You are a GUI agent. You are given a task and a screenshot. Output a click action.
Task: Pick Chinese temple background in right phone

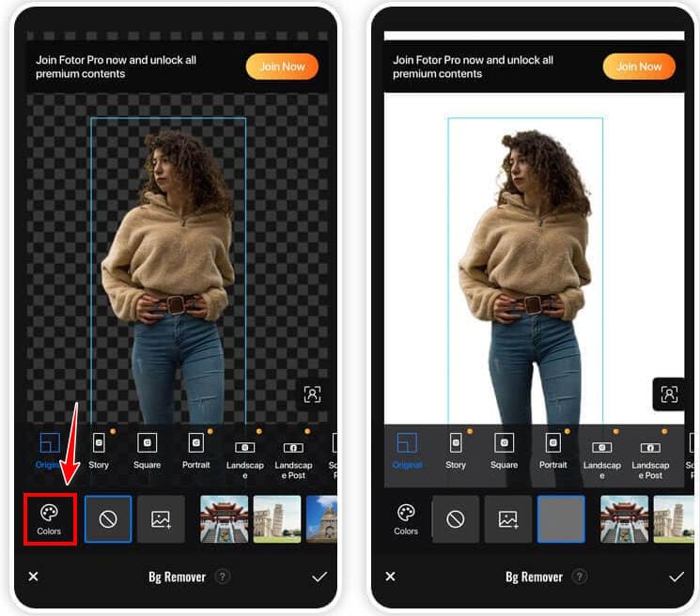tap(625, 518)
